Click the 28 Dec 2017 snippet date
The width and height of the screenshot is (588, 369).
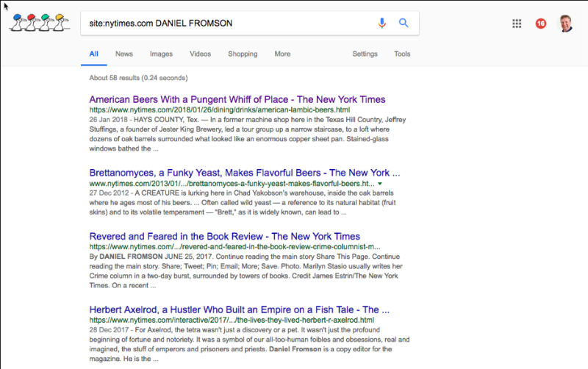tap(109, 330)
